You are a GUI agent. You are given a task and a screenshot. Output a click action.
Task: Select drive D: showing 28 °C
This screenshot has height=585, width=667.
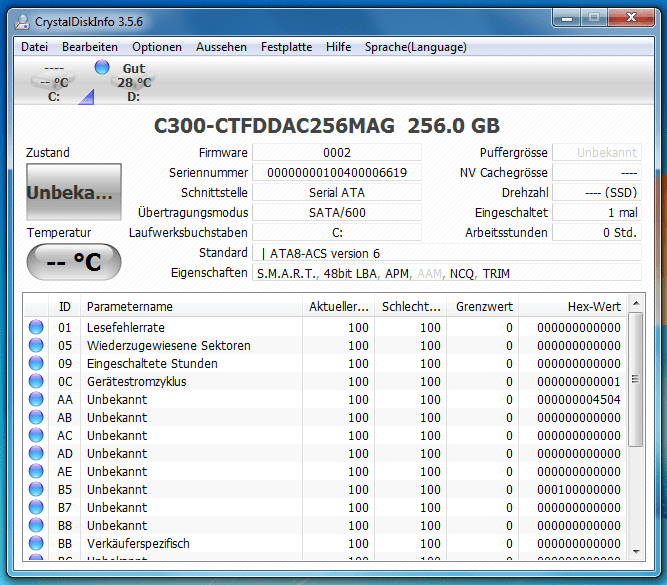tap(133, 83)
